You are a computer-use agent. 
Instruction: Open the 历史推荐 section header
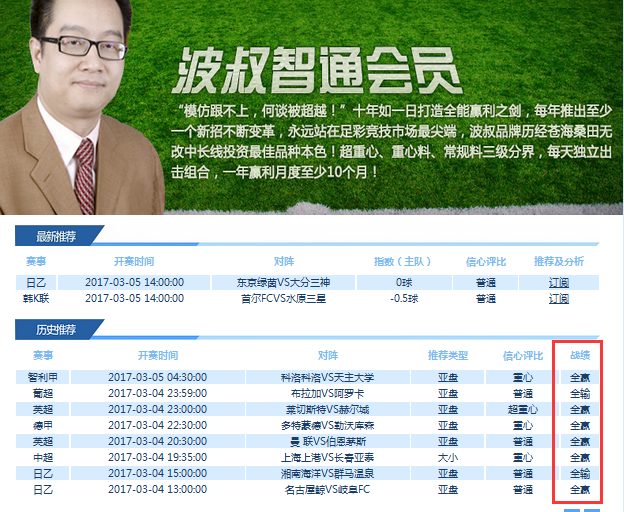tap(56, 330)
